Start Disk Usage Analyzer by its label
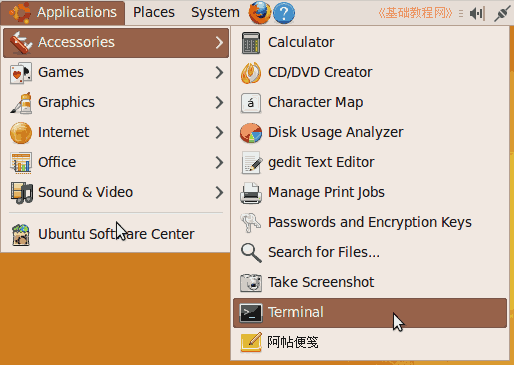The width and height of the screenshot is (514, 365). pos(336,132)
